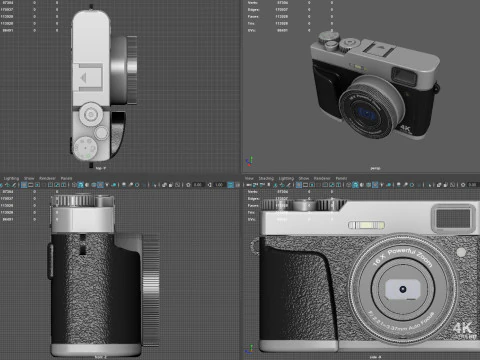
Task: Open Renderer menu in the side-profile panel
Action: 47,178
